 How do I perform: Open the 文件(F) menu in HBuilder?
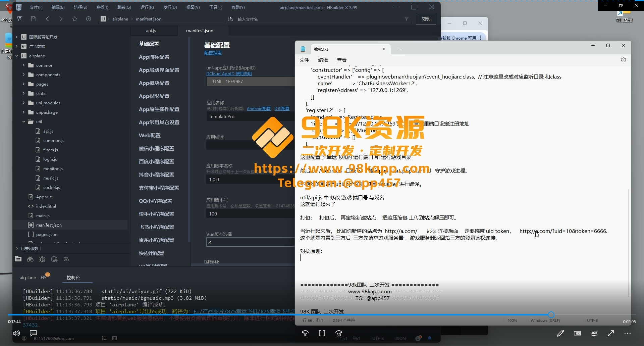point(36,7)
